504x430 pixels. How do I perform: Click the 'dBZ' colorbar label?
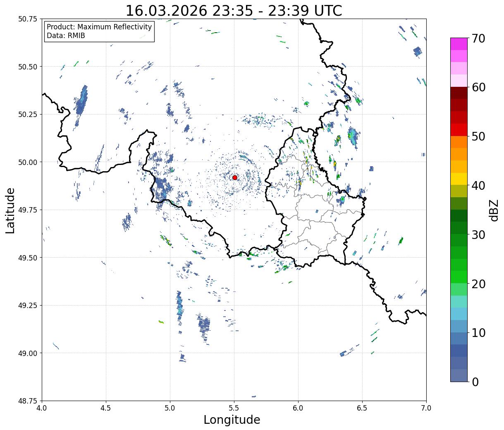click(494, 210)
